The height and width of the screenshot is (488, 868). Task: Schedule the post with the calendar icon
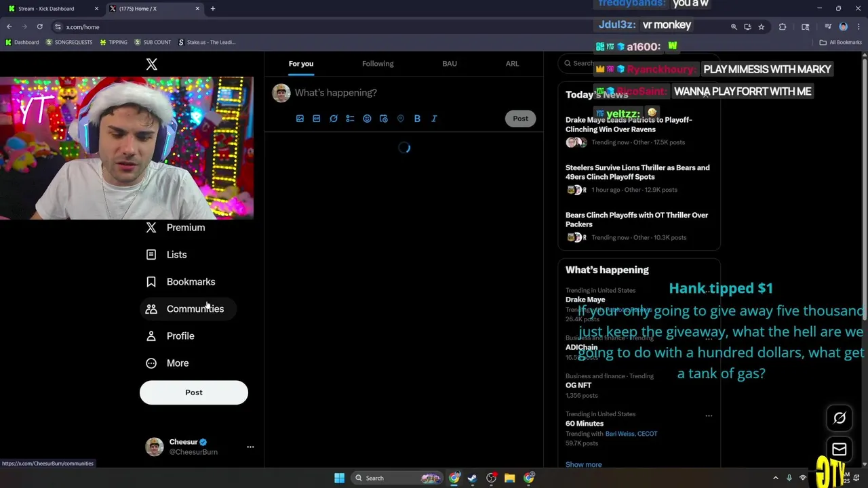coord(384,119)
